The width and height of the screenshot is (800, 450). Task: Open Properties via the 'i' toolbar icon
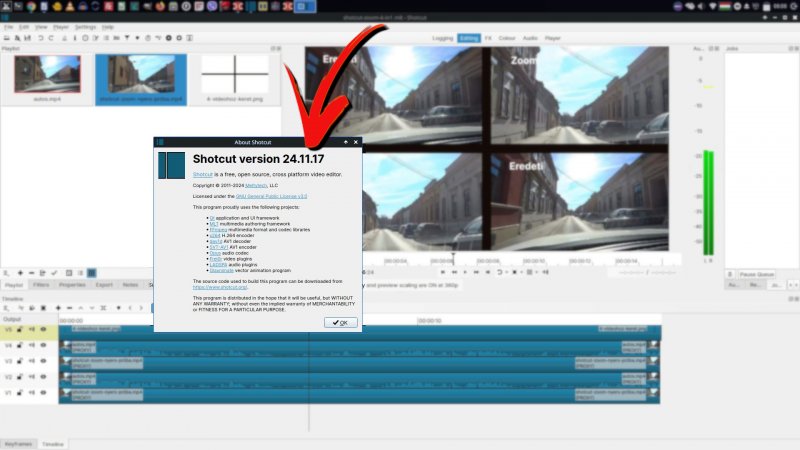coord(74,38)
